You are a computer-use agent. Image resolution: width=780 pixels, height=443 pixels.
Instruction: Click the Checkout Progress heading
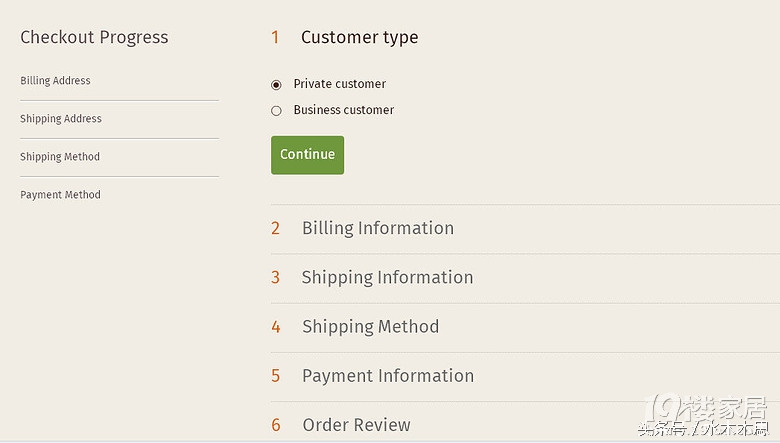click(94, 38)
